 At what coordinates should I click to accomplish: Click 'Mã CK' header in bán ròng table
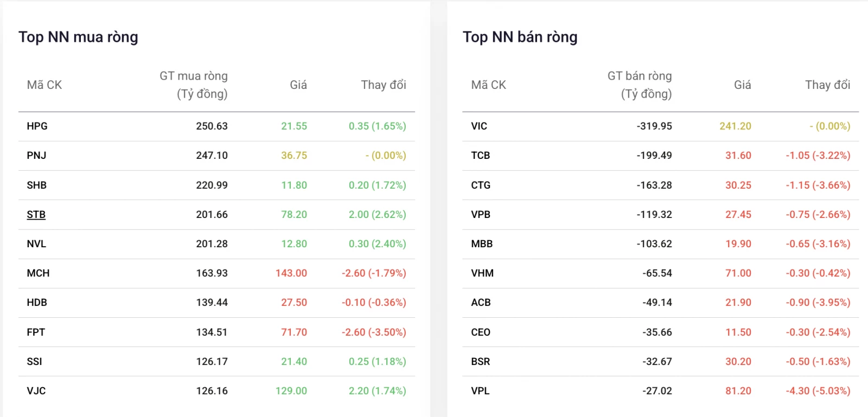coord(488,85)
